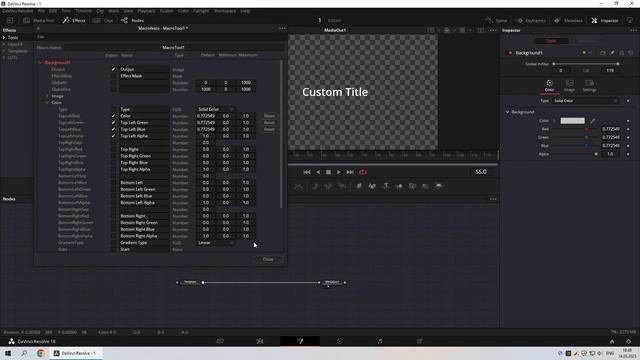
Task: Open the Playback menu
Action: 146,11
